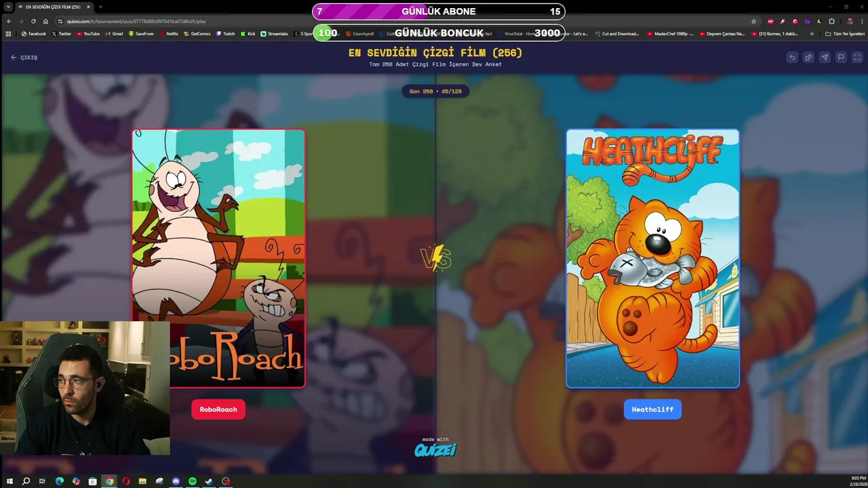This screenshot has height=488, width=868.
Task: Open the Twitter bookmark
Action: (61, 33)
